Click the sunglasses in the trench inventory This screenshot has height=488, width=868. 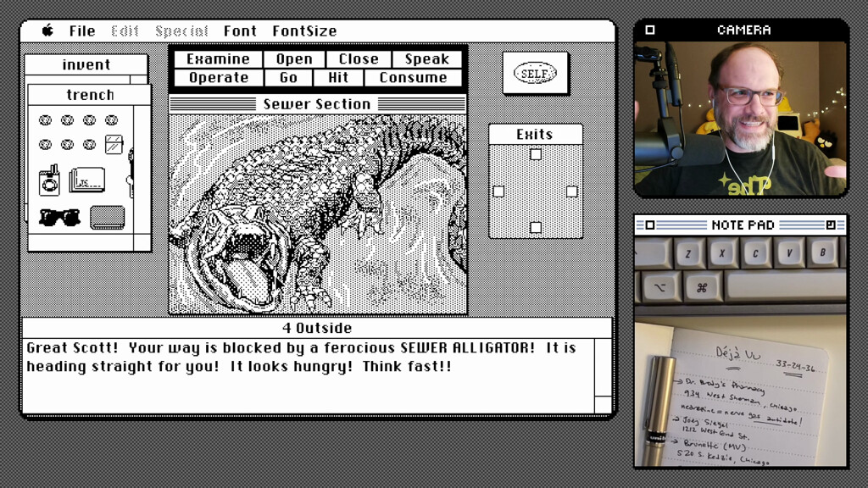59,218
